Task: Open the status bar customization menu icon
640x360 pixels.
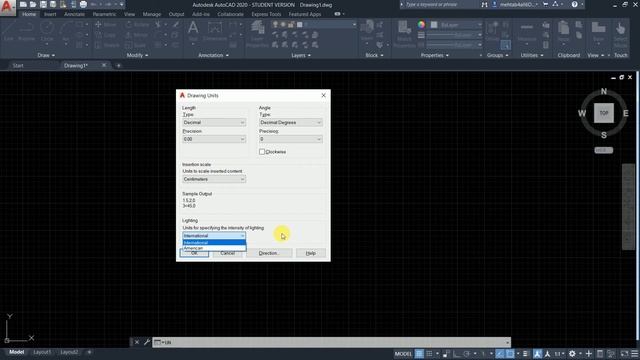Action: point(635,354)
